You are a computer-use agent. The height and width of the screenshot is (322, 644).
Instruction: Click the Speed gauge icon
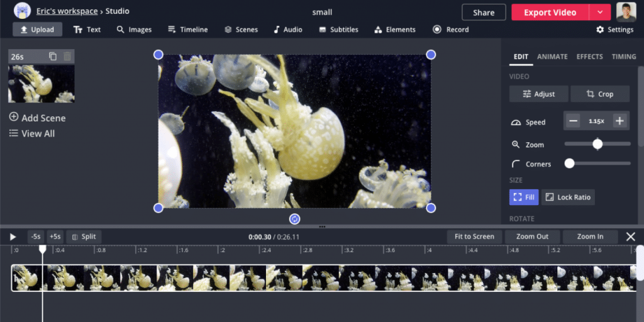point(516,123)
